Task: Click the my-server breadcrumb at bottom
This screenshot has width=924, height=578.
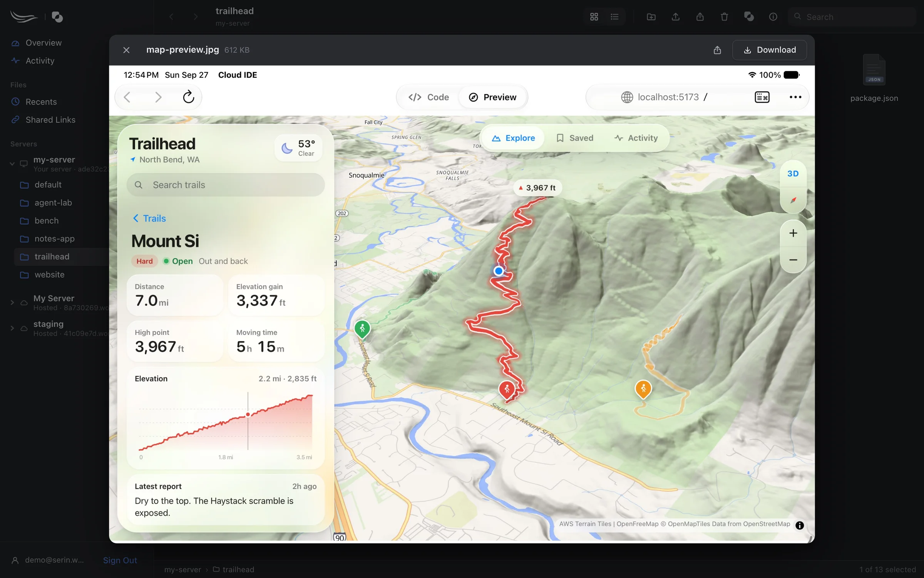Action: (x=182, y=570)
